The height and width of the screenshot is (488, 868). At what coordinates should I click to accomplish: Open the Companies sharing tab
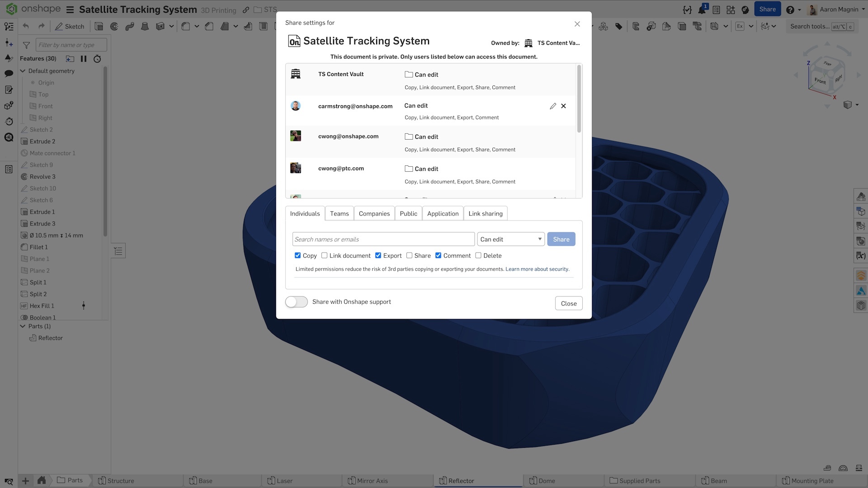click(x=374, y=213)
